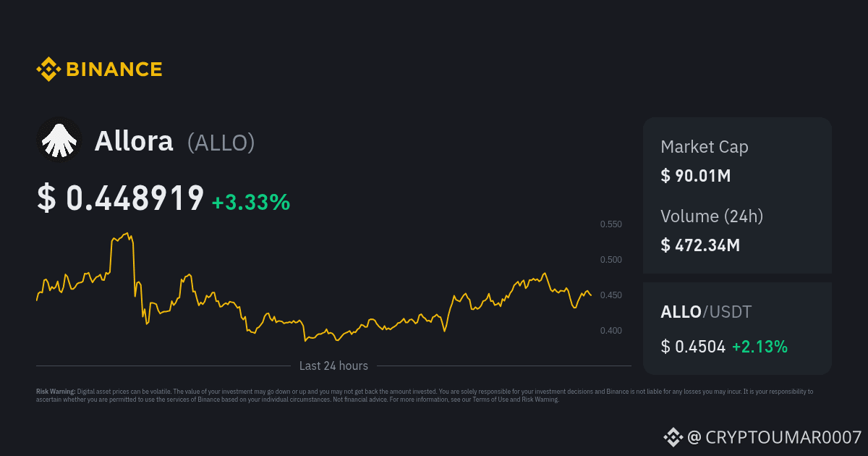Click the +3.33% price change indicator
Viewport: 868px width, 456px height.
pyautogui.click(x=251, y=202)
